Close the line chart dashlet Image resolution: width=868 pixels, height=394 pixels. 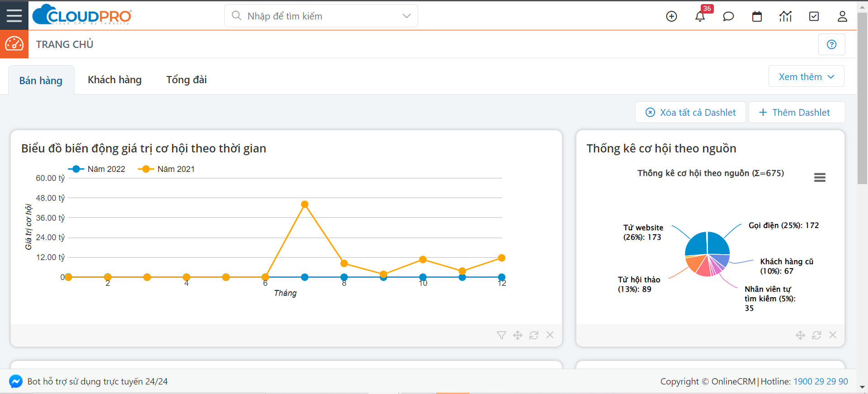point(550,335)
